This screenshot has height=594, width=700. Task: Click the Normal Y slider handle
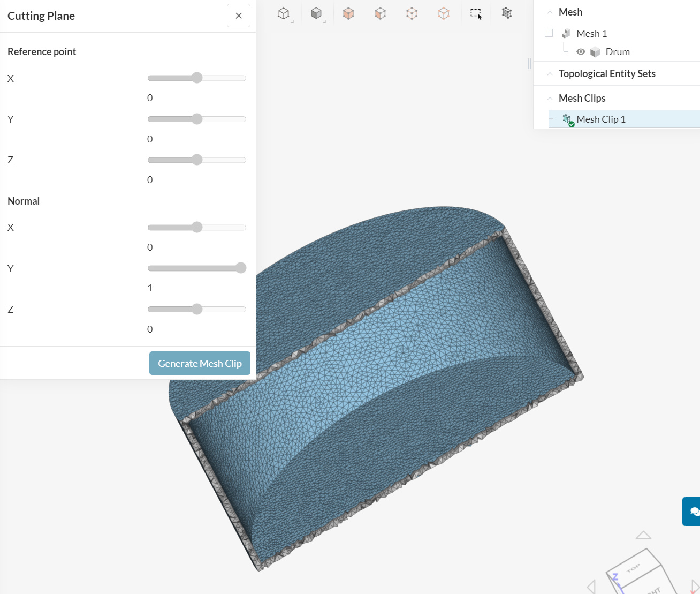click(241, 268)
